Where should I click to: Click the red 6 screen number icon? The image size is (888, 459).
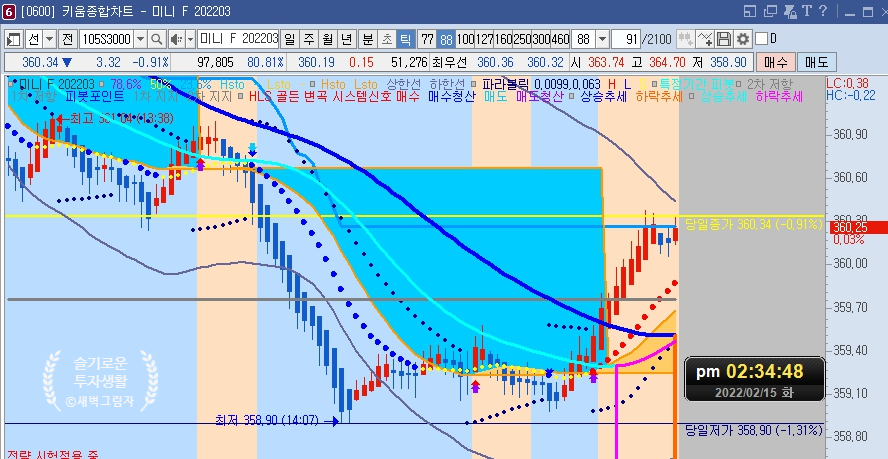8,11
